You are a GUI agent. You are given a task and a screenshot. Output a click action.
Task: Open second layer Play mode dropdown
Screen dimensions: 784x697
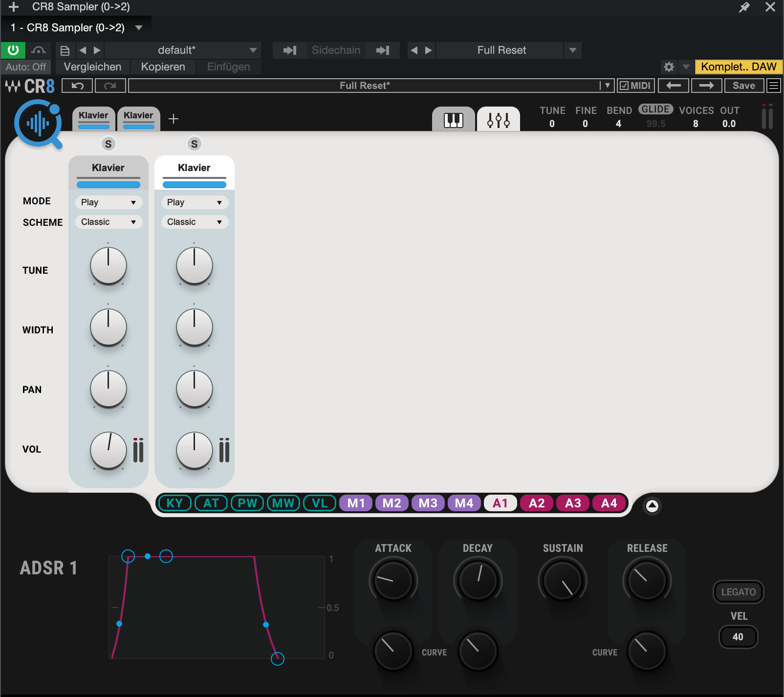tap(195, 202)
